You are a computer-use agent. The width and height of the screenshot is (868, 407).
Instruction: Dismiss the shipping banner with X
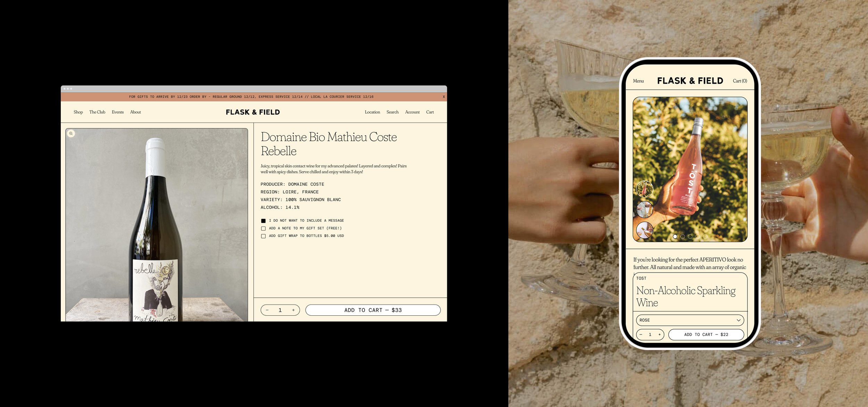pyautogui.click(x=443, y=97)
